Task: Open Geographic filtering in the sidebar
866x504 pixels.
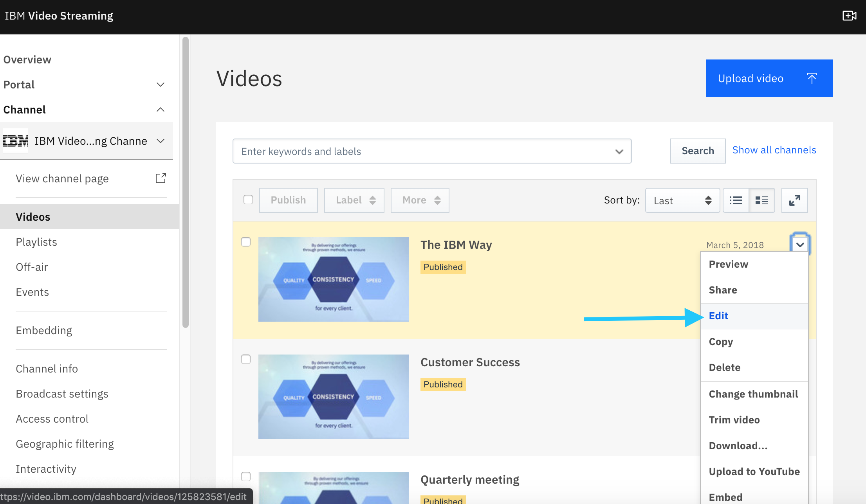Action: point(65,444)
